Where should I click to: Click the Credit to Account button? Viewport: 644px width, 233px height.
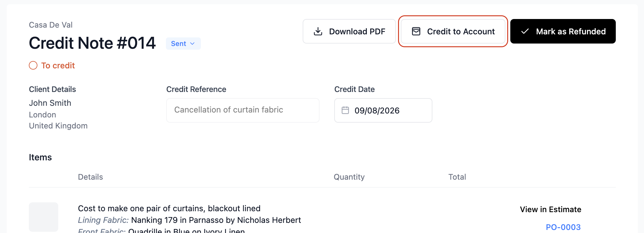[x=453, y=31]
